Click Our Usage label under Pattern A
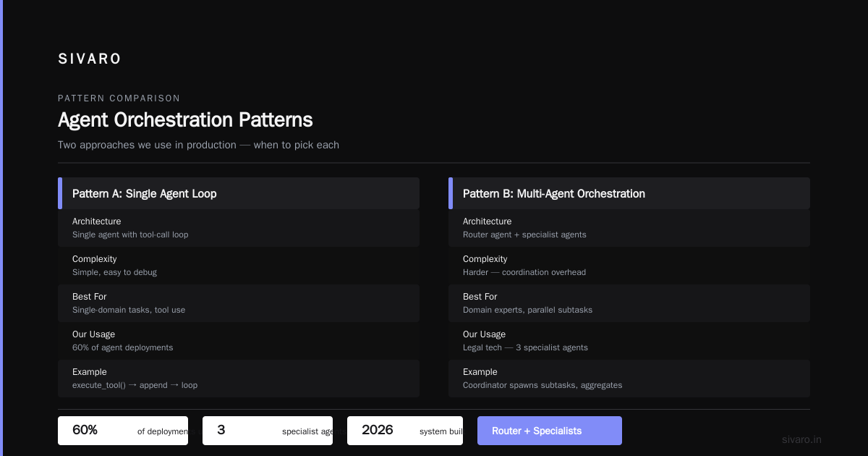 coord(94,334)
